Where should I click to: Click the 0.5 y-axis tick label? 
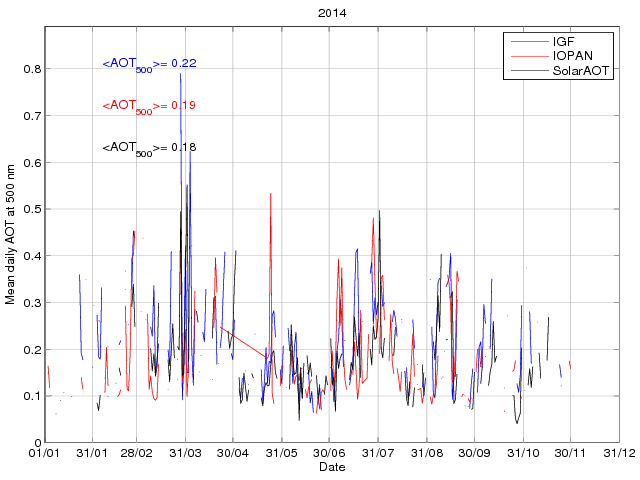coord(32,209)
